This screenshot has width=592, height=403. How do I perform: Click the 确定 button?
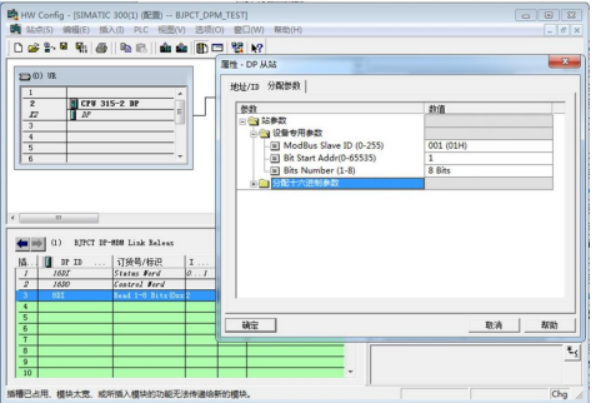[251, 325]
